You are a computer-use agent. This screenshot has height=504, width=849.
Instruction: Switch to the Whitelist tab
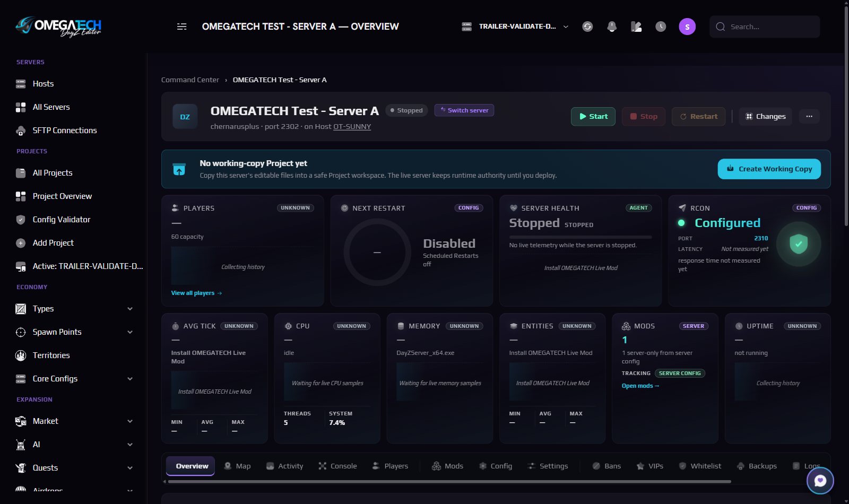coord(700,466)
